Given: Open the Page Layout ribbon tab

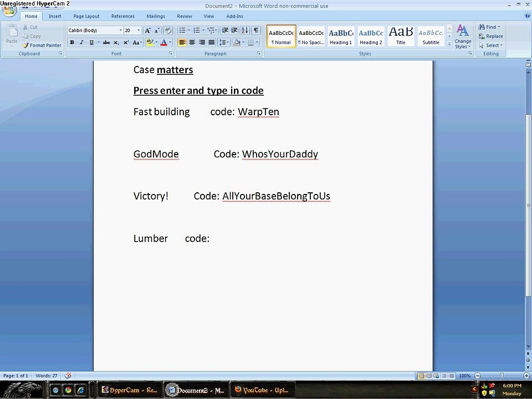Looking at the screenshot, I should 86,16.
